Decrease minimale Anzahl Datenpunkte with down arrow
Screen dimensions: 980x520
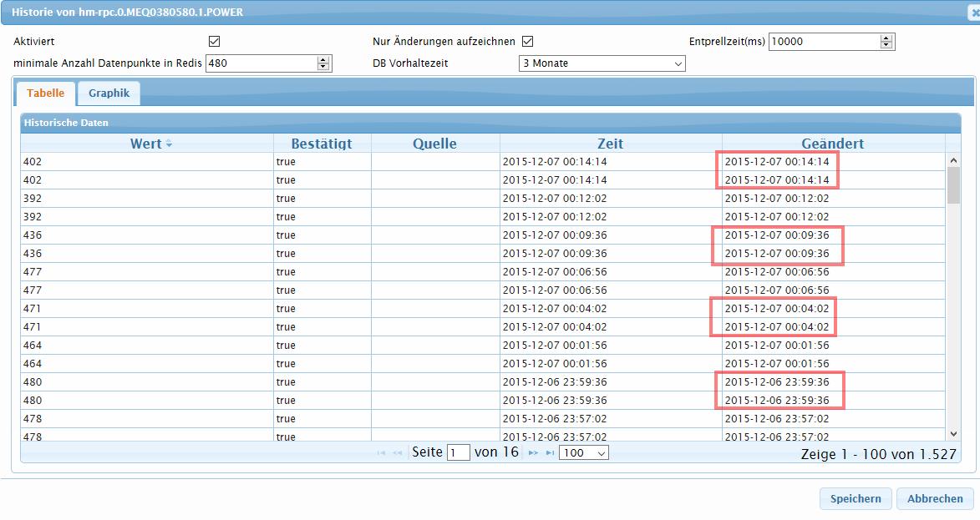(323, 67)
